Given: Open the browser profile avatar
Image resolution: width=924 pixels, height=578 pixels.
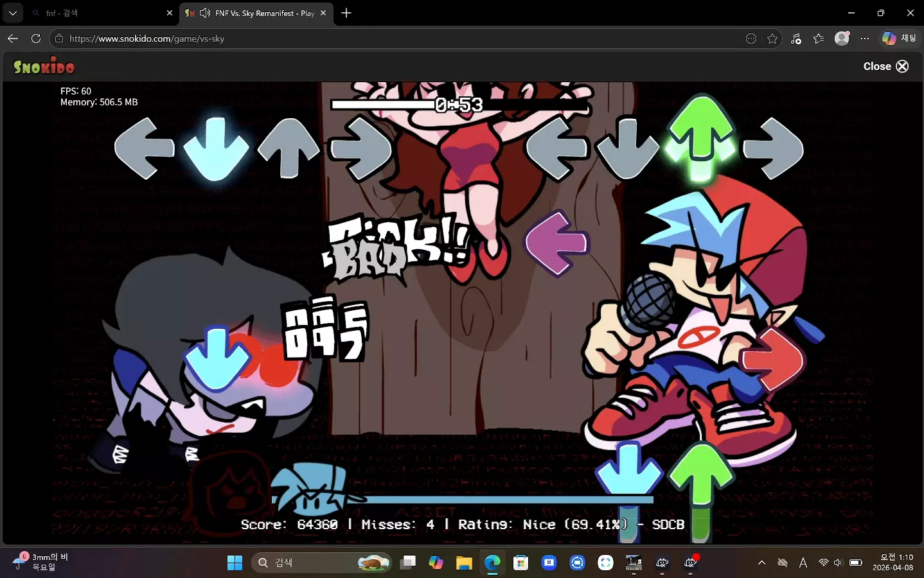Looking at the screenshot, I should [842, 39].
